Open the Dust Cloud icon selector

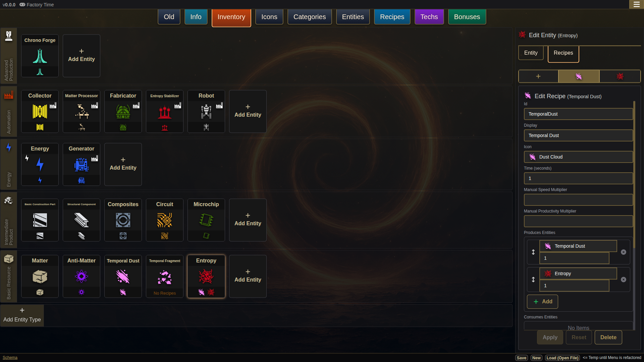pos(578,157)
